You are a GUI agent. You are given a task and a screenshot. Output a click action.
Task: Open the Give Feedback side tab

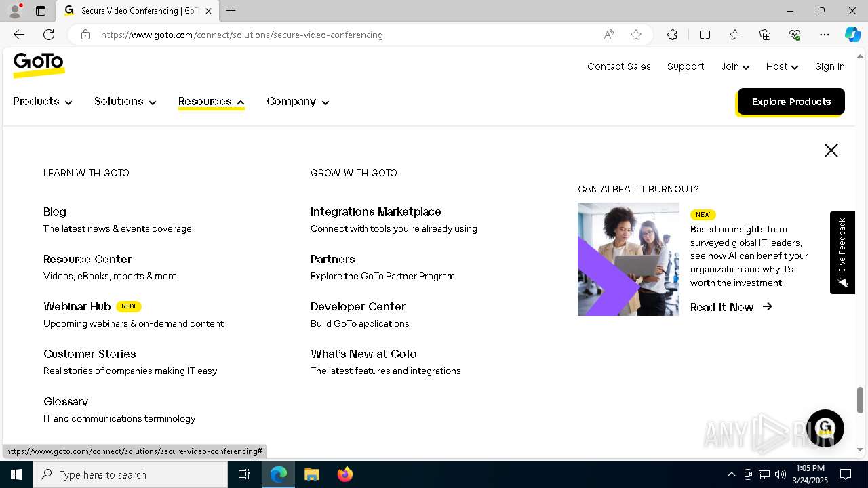click(842, 253)
